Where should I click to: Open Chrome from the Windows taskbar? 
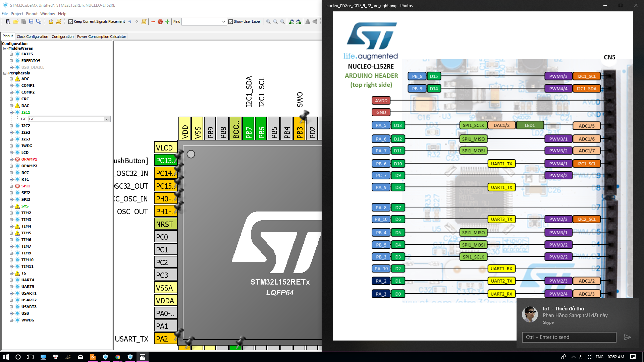coord(118,357)
